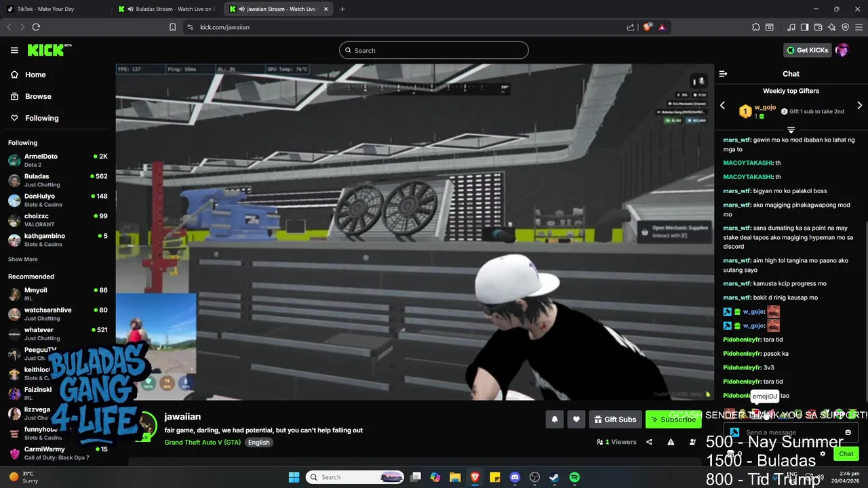Collapse the pinned gifters drag handle
This screenshot has width=868, height=488.
(x=791, y=129)
